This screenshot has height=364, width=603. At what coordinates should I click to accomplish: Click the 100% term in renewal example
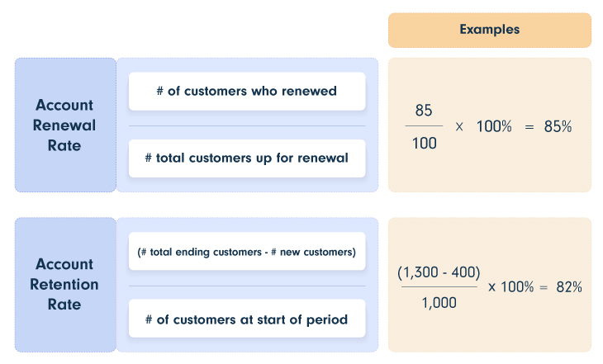(x=494, y=126)
